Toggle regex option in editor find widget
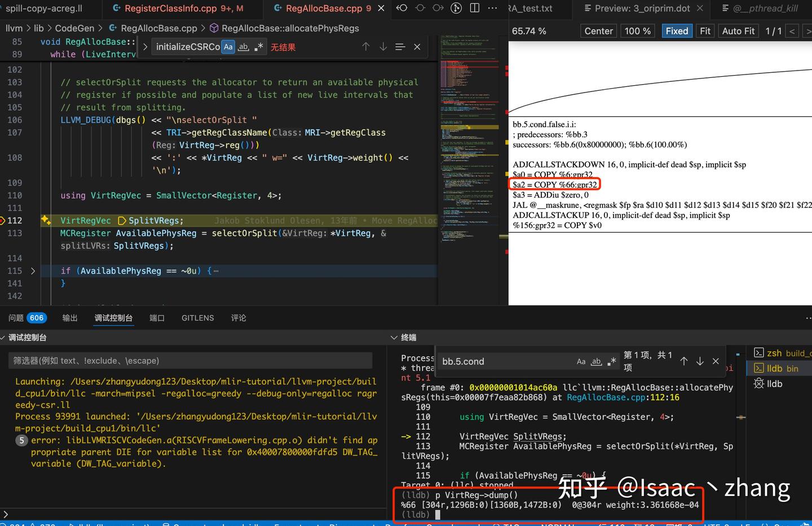Viewport: 812px width, 526px height. (258, 47)
